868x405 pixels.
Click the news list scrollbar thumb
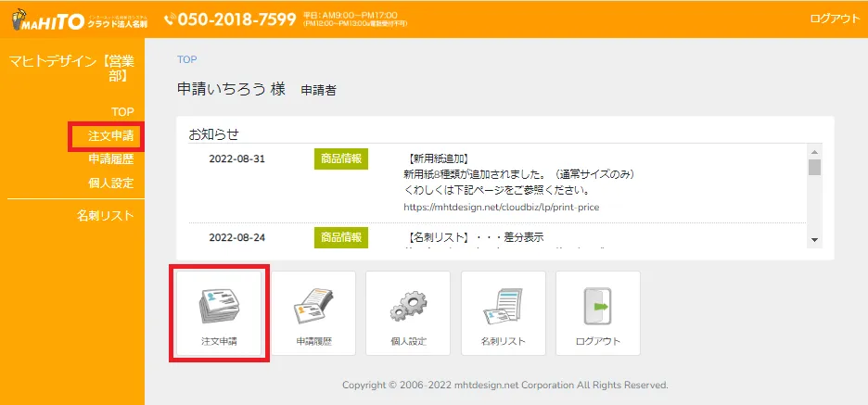click(814, 167)
